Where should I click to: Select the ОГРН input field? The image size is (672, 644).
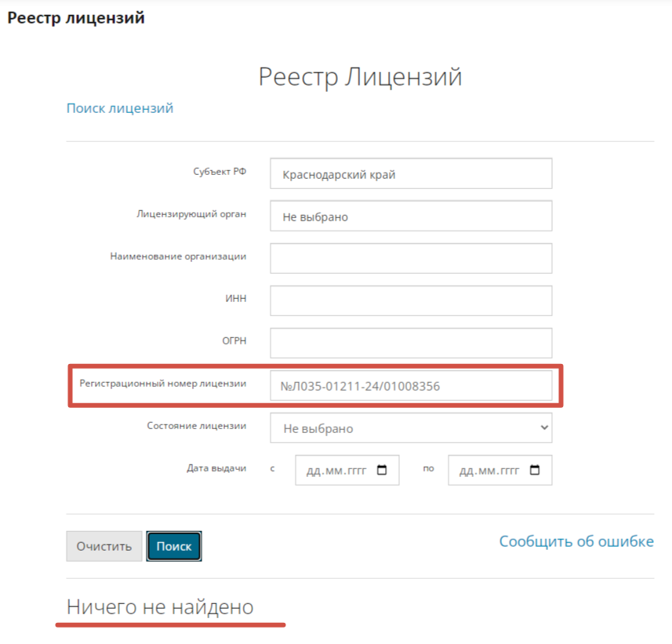[x=411, y=343]
